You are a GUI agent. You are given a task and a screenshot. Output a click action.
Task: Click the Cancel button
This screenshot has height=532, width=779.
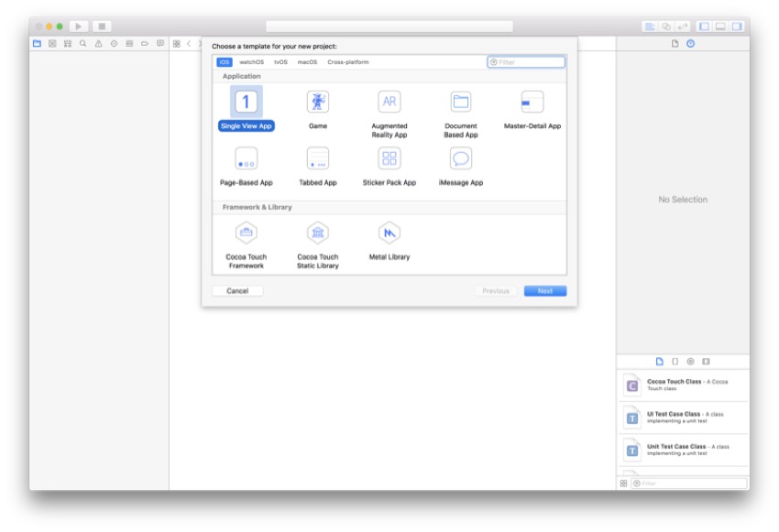point(237,291)
